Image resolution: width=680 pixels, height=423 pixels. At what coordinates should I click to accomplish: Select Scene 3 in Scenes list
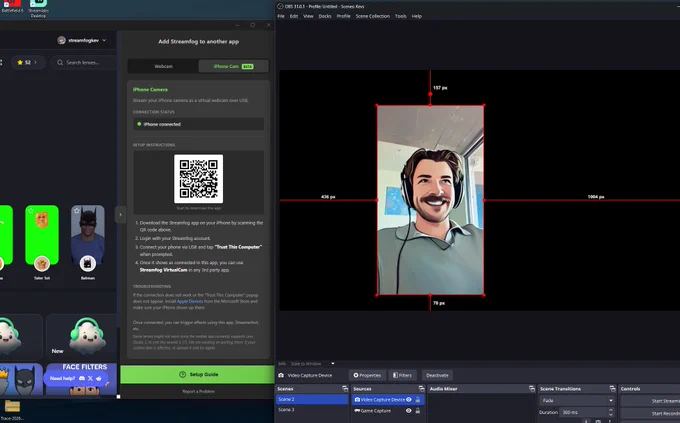[x=312, y=410]
